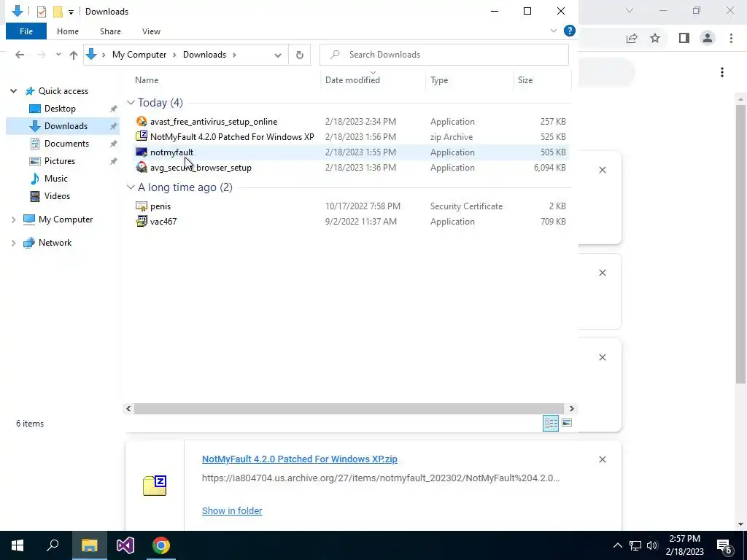This screenshot has width=747, height=560.
Task: Open the File tab in Explorer ribbon
Action: (x=26, y=31)
